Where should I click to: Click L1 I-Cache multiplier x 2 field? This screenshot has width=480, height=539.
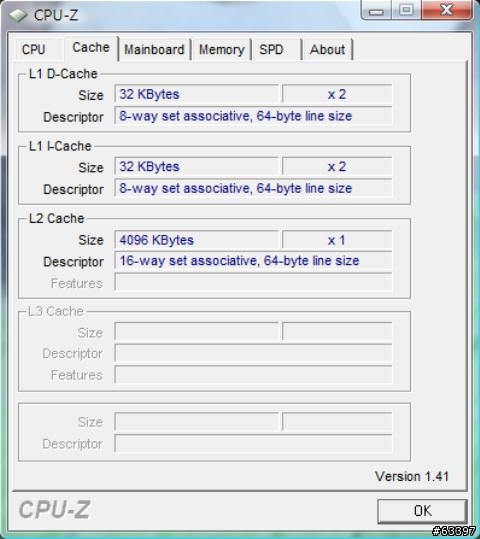337,167
